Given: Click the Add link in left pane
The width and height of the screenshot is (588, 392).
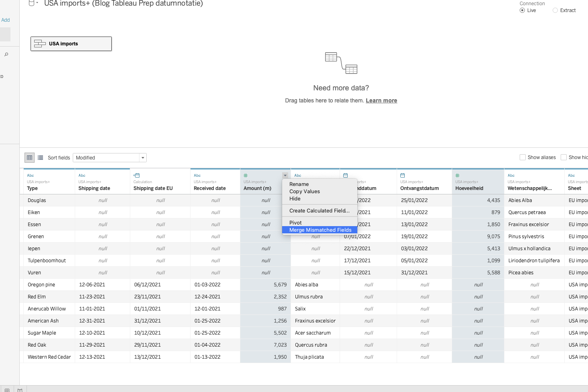Looking at the screenshot, I should (x=6, y=20).
